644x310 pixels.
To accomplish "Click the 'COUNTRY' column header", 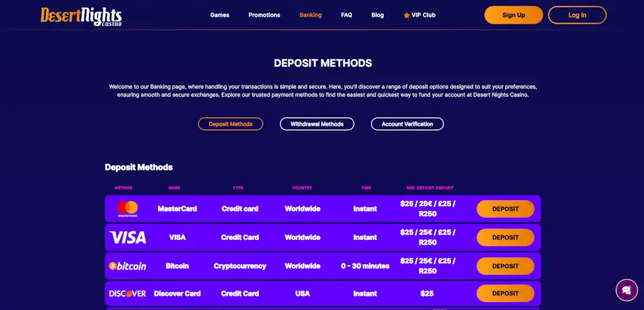I will (302, 188).
